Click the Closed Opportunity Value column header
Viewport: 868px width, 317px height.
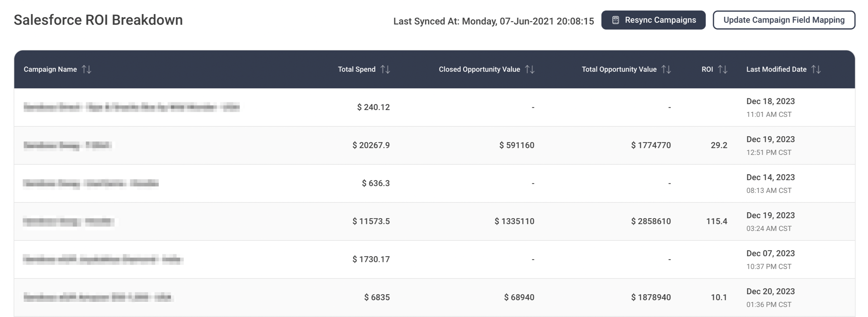pyautogui.click(x=479, y=69)
